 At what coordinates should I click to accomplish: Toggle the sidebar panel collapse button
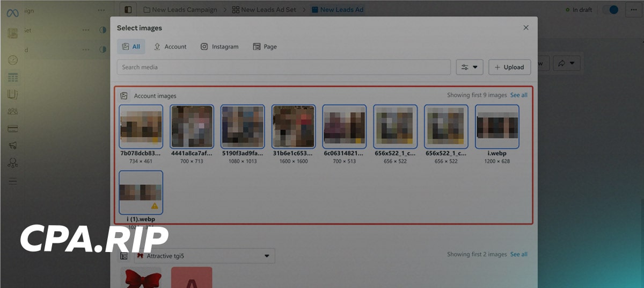click(x=127, y=10)
